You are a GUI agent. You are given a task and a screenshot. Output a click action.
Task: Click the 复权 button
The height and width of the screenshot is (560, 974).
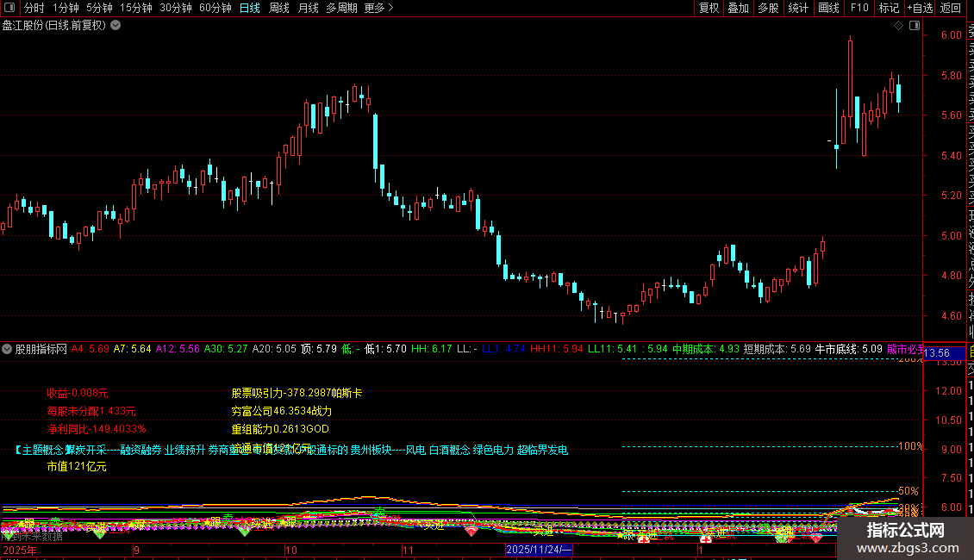(x=709, y=8)
